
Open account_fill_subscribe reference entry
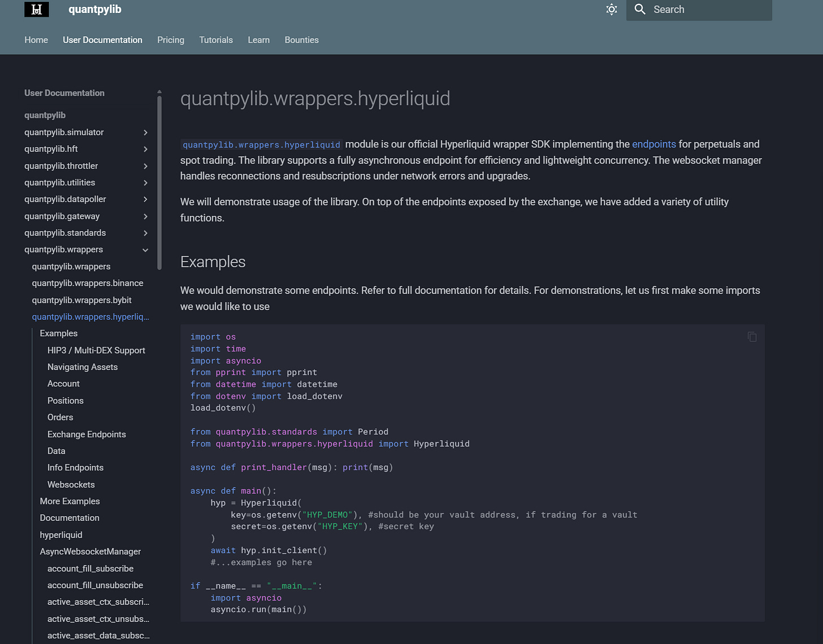(90, 569)
